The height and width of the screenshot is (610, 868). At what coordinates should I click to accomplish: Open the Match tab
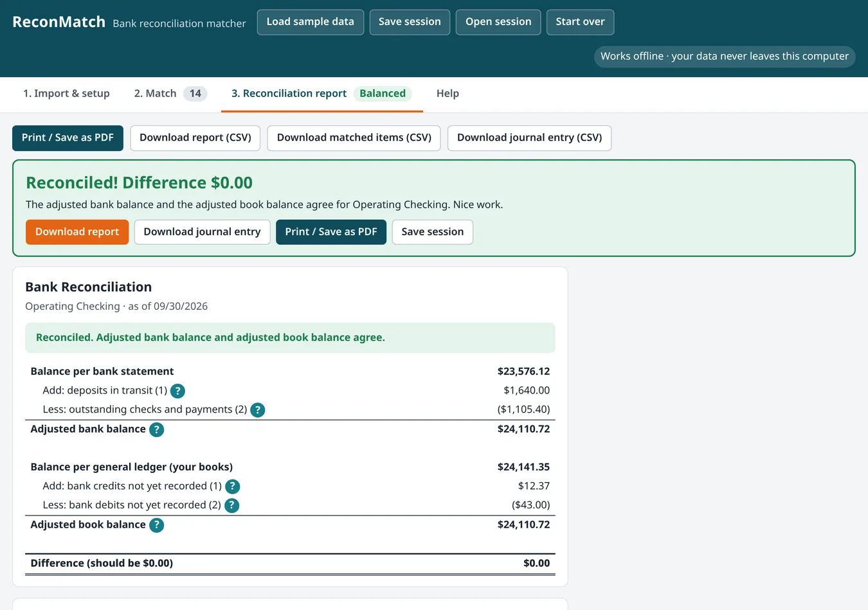pos(170,94)
